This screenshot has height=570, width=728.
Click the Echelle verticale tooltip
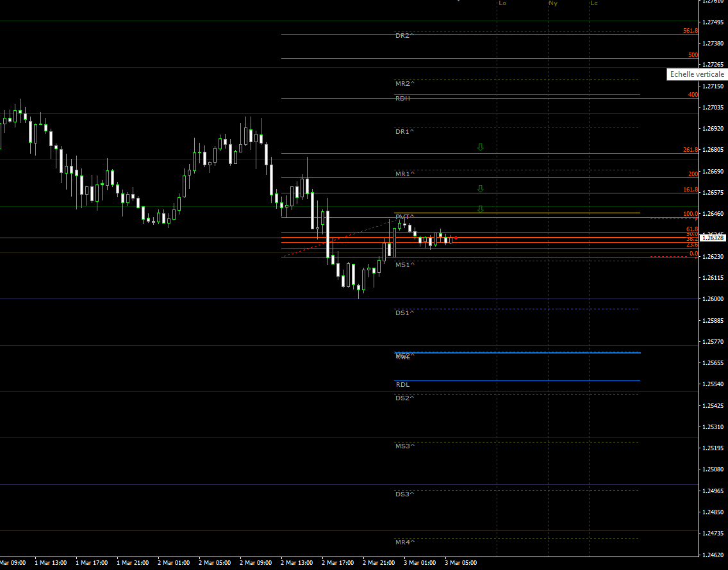(x=697, y=74)
